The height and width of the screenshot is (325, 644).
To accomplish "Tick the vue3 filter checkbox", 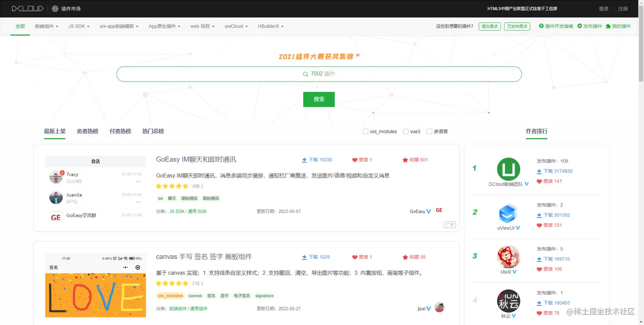I will point(406,132).
